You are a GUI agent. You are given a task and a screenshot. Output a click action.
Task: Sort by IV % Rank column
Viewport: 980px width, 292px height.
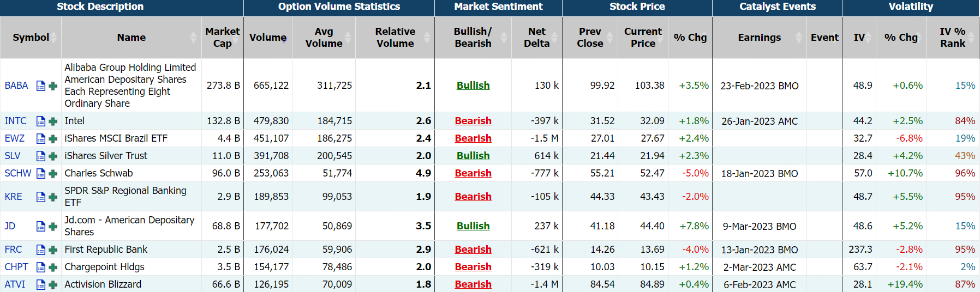pos(952,38)
